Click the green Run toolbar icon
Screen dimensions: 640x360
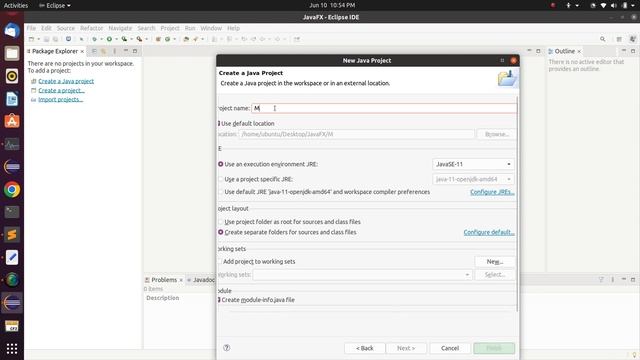pyautogui.click(x=109, y=39)
